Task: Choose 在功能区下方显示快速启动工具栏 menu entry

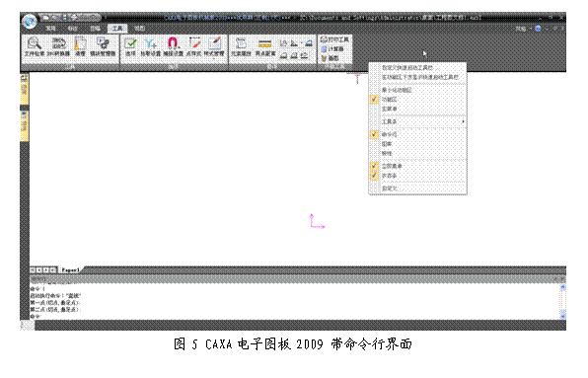Action: 417,77
